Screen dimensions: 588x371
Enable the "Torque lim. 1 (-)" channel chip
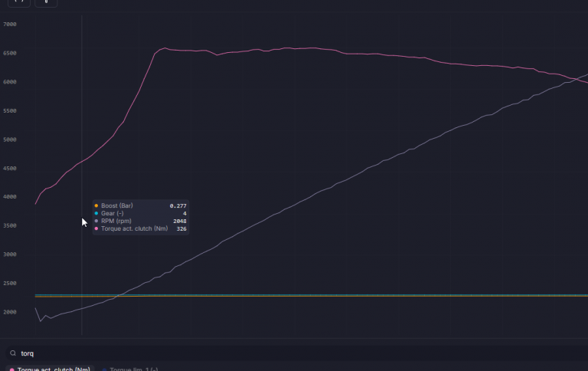click(x=130, y=369)
